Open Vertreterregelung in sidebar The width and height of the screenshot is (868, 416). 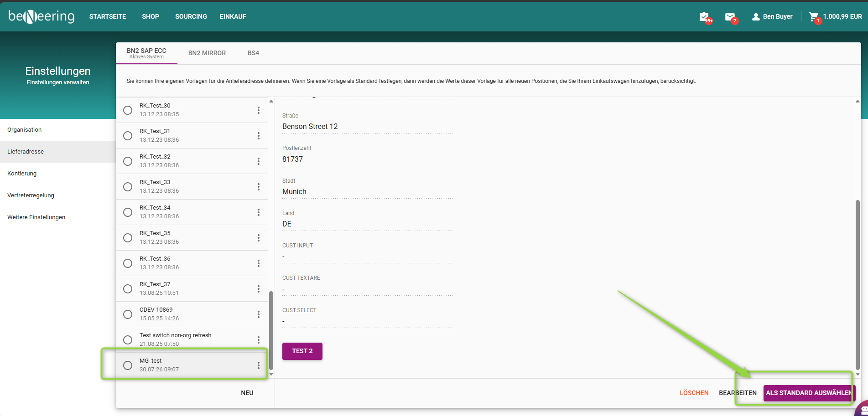coord(57,195)
